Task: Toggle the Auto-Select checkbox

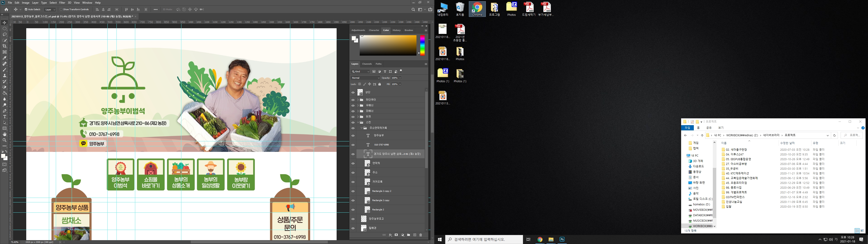Action: [26, 9]
